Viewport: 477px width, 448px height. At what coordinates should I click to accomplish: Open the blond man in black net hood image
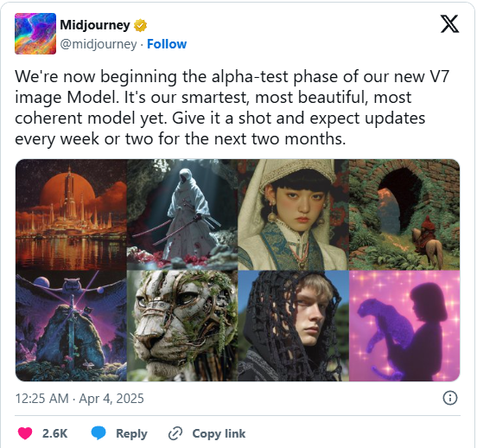(294, 326)
